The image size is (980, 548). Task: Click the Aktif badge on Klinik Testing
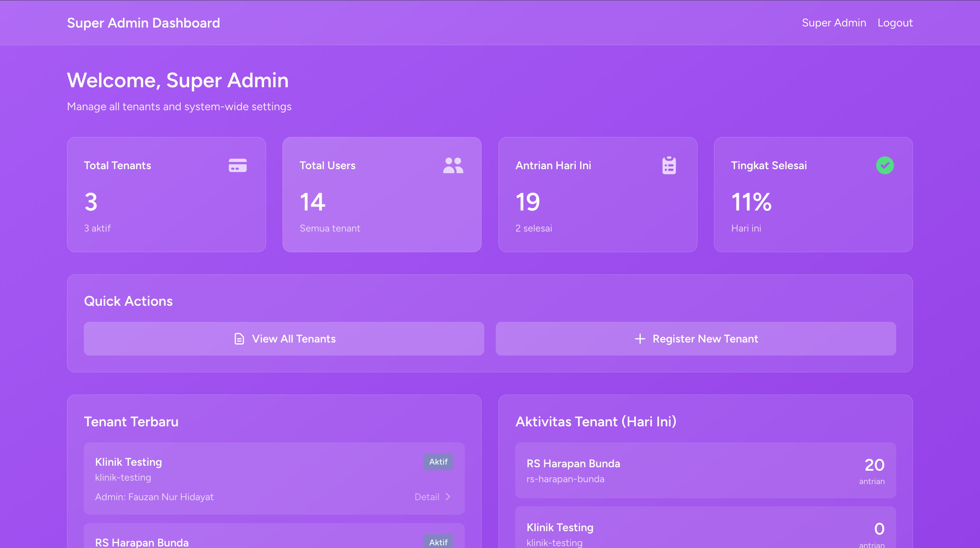point(438,462)
